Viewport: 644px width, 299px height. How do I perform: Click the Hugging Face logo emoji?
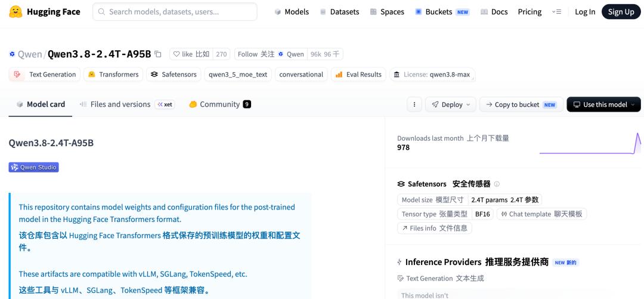(16, 12)
